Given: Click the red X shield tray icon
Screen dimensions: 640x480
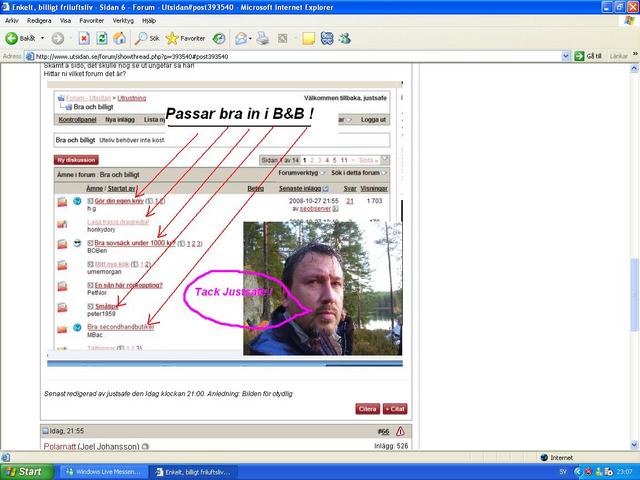Looking at the screenshot, I should 588,472.
